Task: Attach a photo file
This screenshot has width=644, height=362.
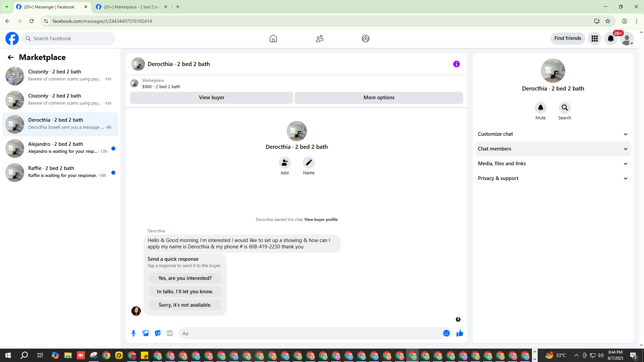Action: click(x=146, y=333)
